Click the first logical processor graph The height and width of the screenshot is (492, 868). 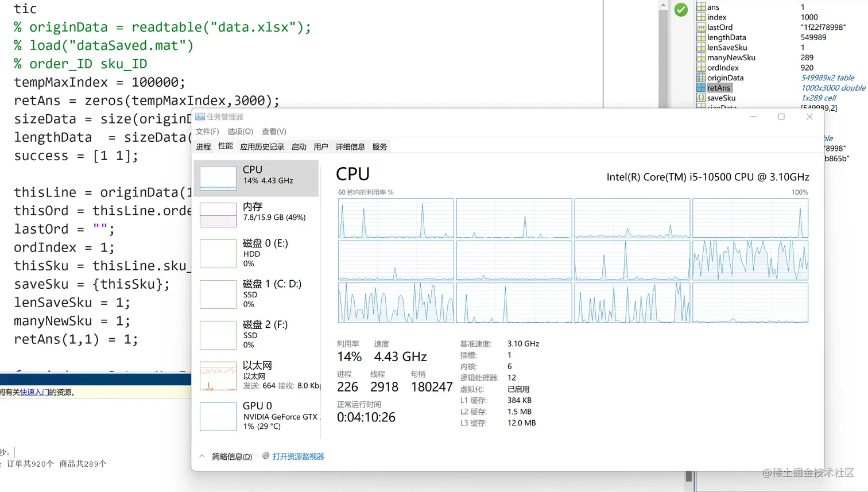point(396,218)
